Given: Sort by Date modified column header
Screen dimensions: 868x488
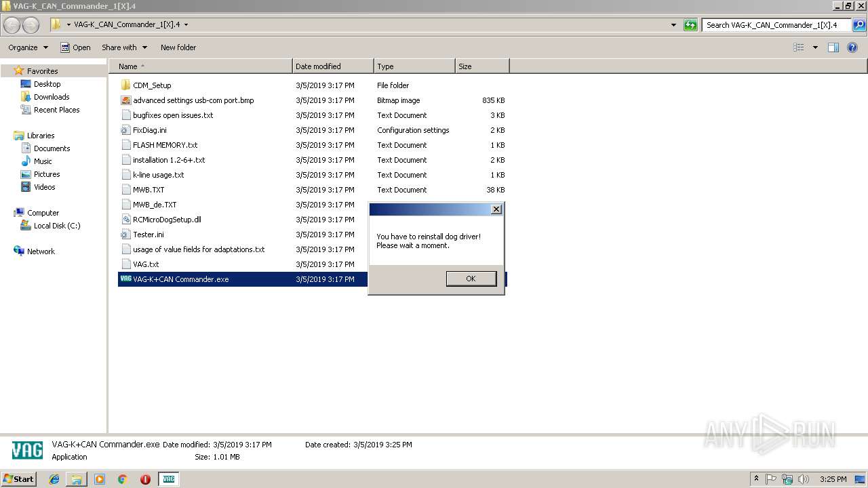Looking at the screenshot, I should [x=333, y=66].
